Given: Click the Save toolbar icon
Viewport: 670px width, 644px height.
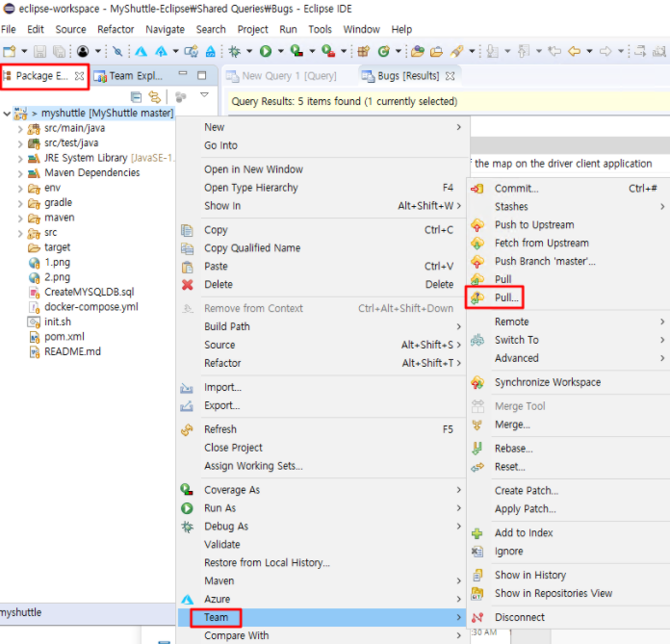Looking at the screenshot, I should click(39, 52).
